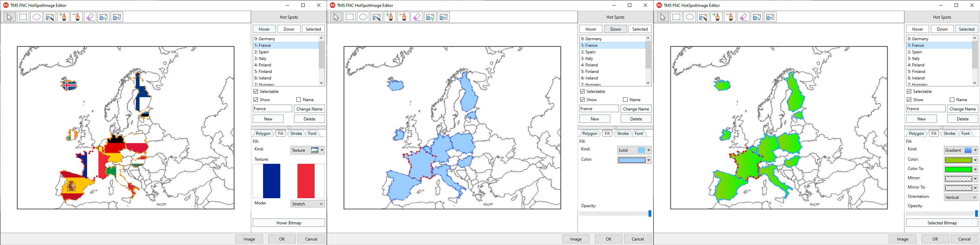Activate the eraser tool in right editor window
Viewport: 980px width, 245px height.
(x=744, y=17)
